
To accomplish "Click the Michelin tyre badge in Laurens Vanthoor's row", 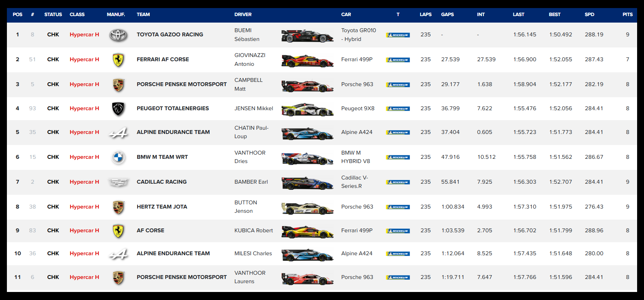I will pyautogui.click(x=398, y=277).
